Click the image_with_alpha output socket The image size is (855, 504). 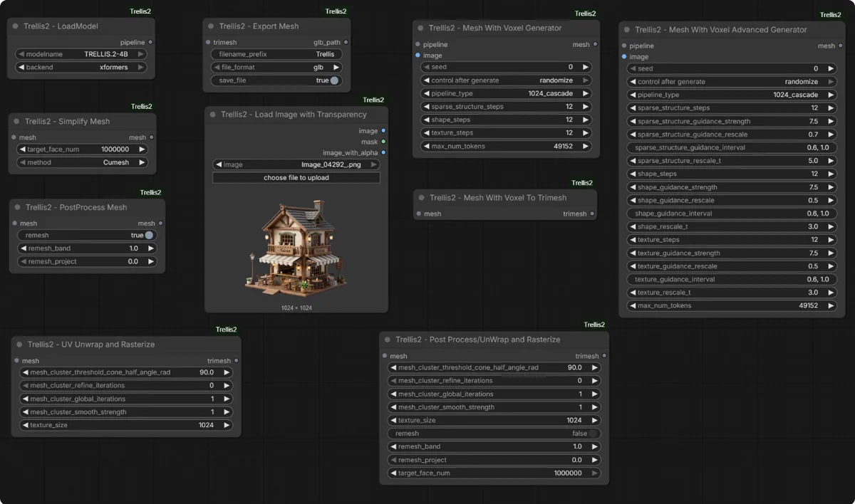click(383, 152)
